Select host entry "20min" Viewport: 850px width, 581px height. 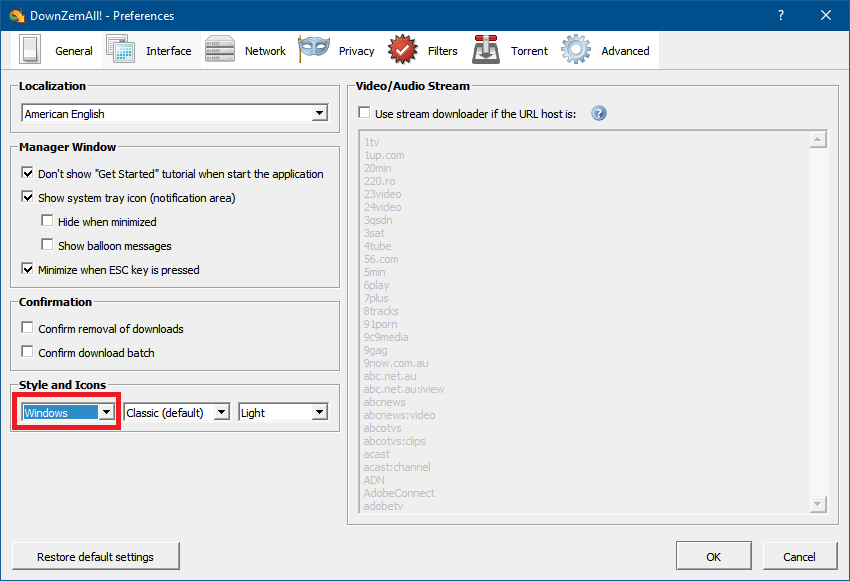[378, 168]
